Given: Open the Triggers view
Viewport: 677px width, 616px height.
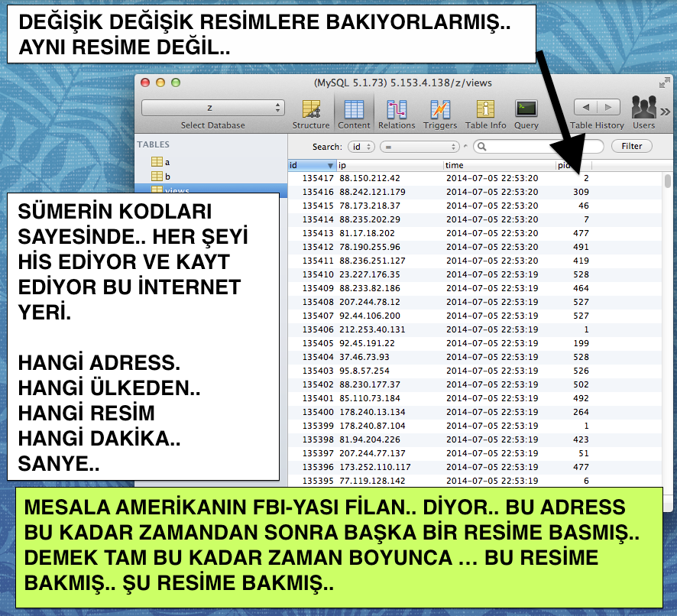Looking at the screenshot, I should [x=440, y=114].
